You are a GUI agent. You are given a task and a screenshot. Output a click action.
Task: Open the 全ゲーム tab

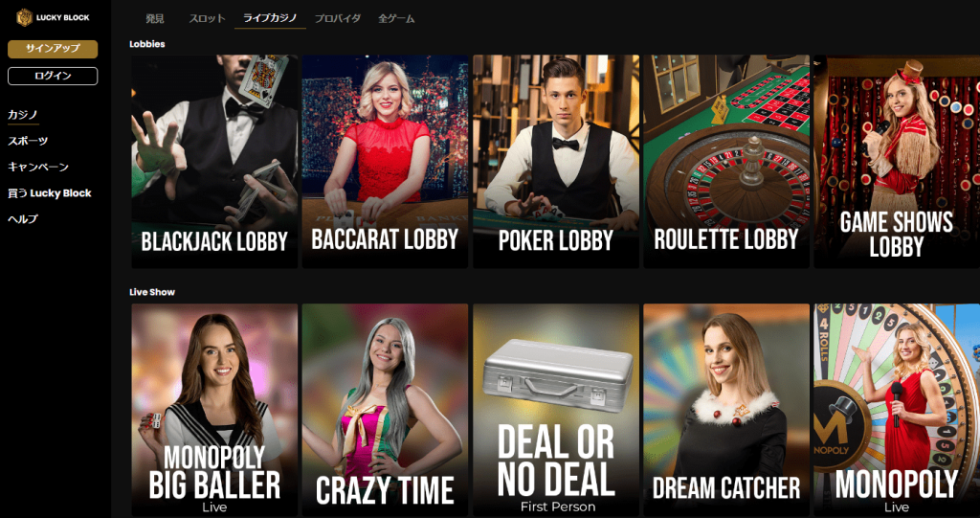[x=396, y=19]
